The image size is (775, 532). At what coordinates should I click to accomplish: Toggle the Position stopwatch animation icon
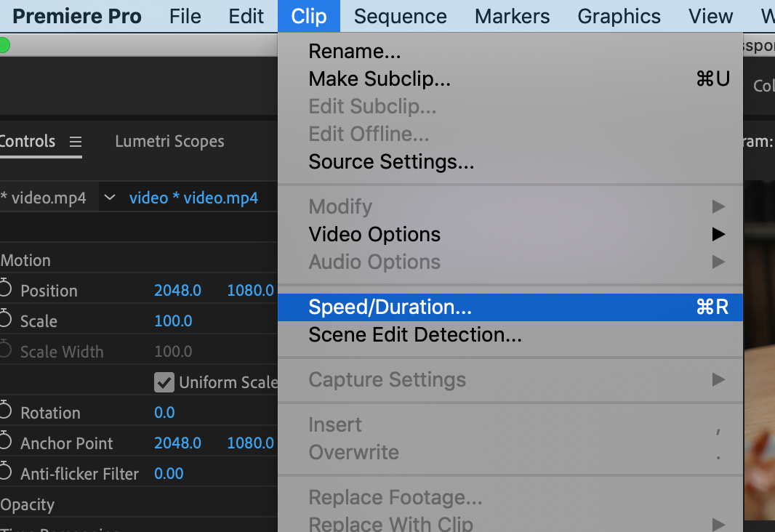(x=5, y=288)
